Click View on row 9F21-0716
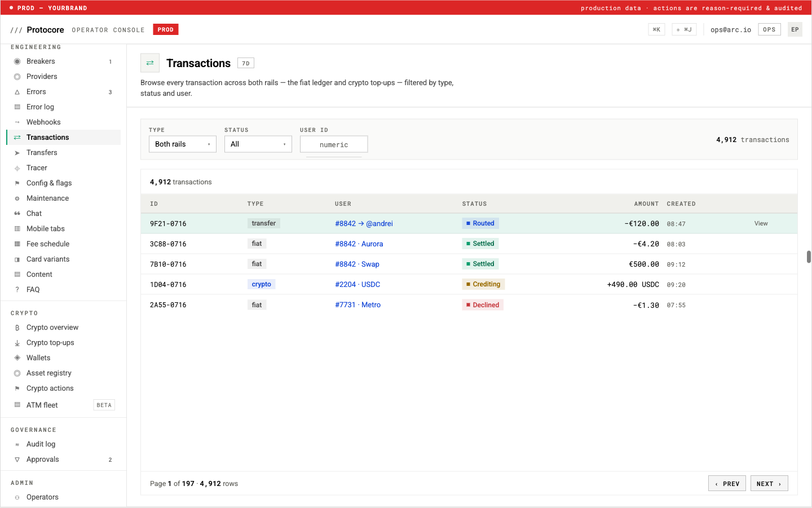812x508 pixels. point(761,224)
